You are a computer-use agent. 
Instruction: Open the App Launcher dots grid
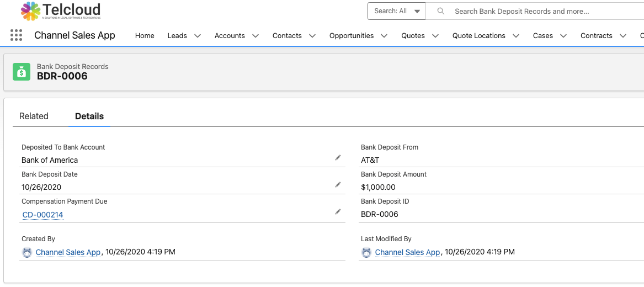point(16,35)
